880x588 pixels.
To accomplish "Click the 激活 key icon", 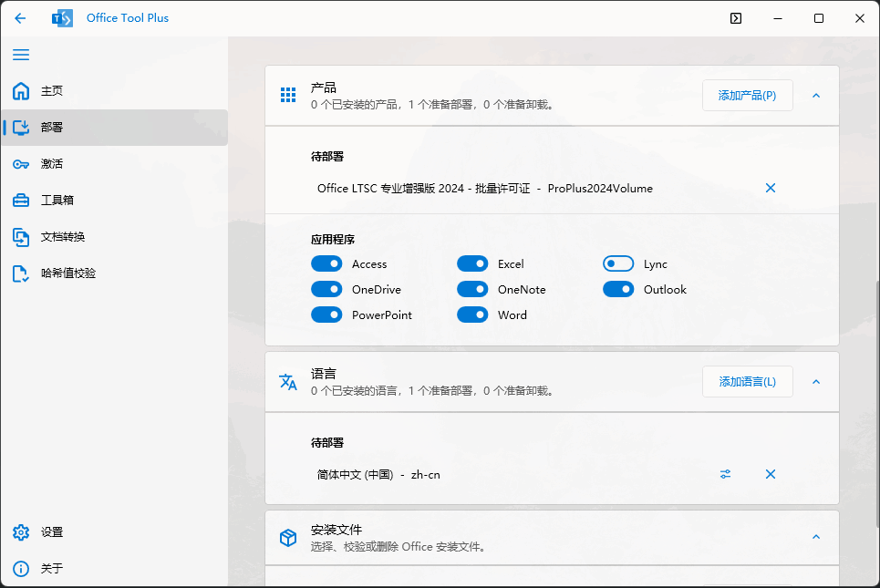I will pos(21,164).
